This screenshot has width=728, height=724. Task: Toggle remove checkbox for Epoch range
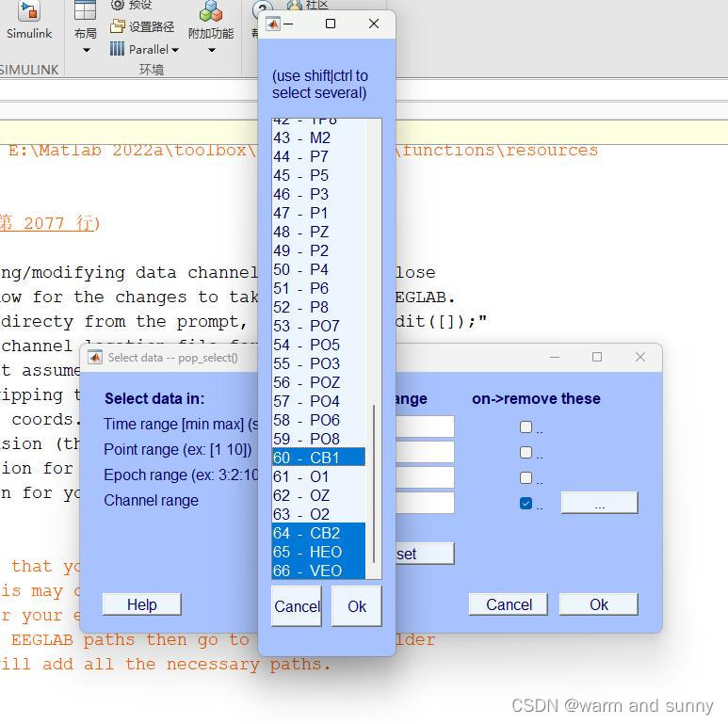526,477
